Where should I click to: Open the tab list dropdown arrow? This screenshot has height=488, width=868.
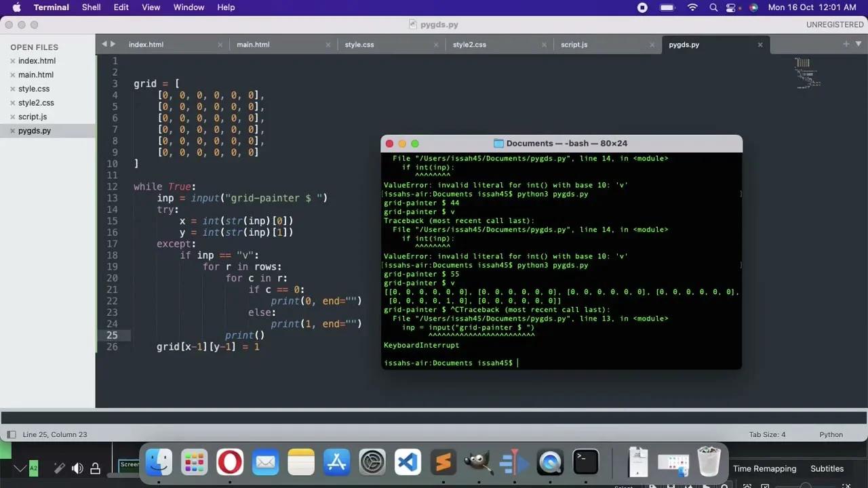click(x=857, y=44)
